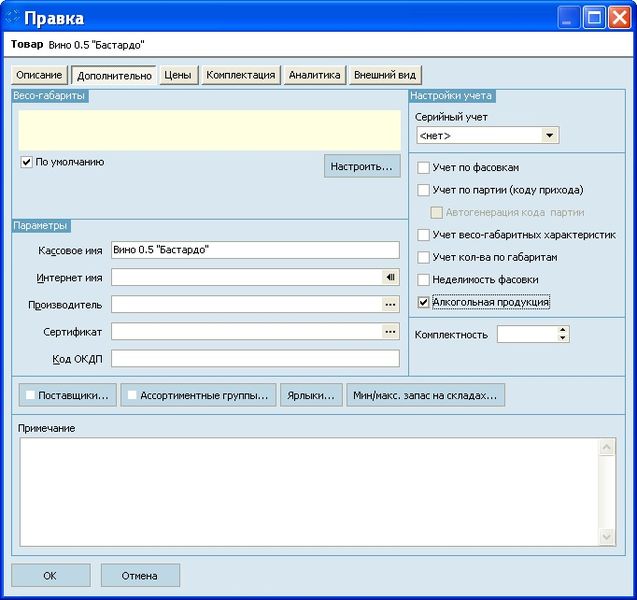637x600 pixels.
Task: Click the Кассовое имя input field
Action: (255, 250)
